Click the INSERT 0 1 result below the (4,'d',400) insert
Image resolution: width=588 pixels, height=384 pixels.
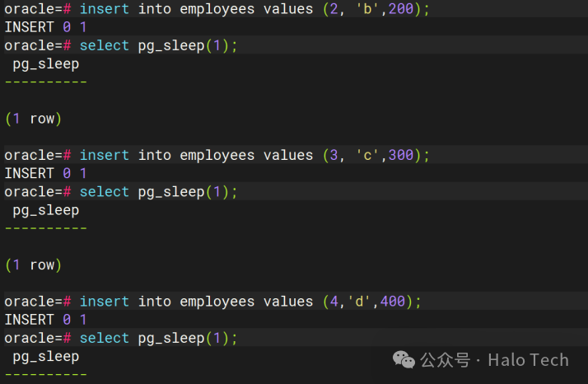click(x=45, y=320)
